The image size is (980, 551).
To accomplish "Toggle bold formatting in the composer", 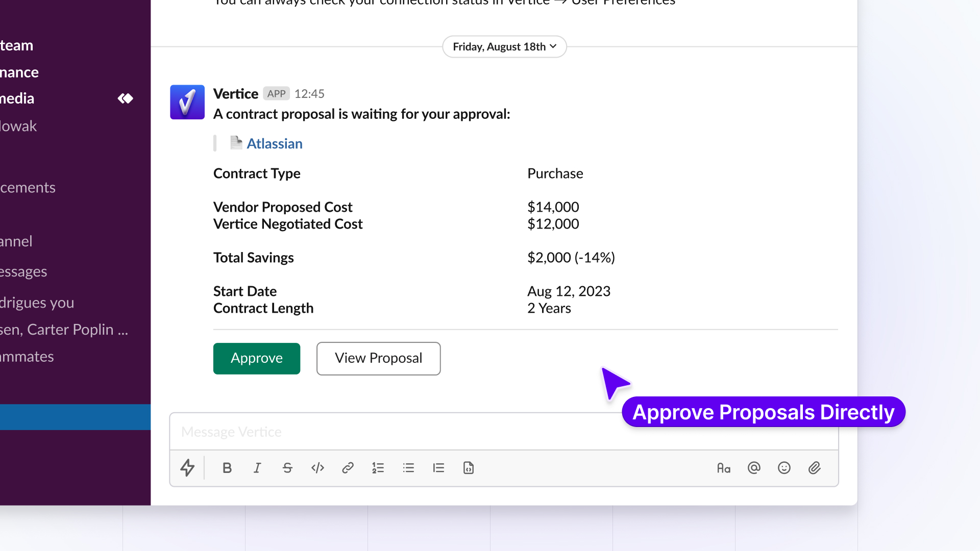I will point(227,468).
